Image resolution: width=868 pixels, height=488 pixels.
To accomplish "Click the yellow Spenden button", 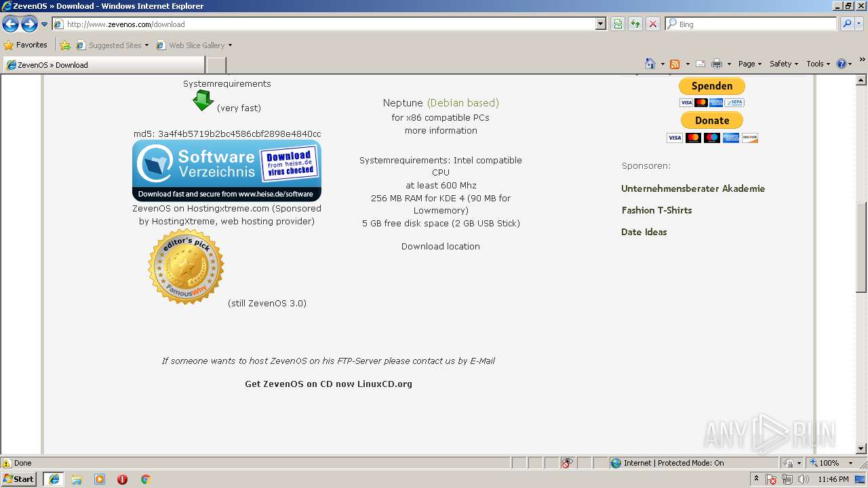I will tap(712, 86).
